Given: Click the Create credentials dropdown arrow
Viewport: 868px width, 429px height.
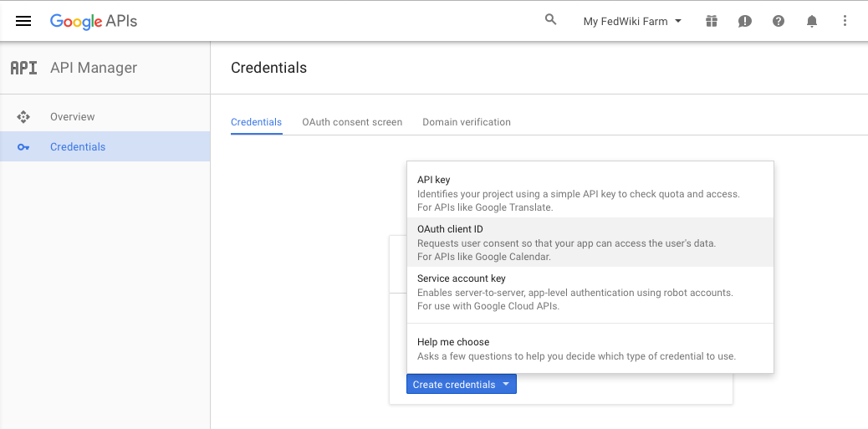Looking at the screenshot, I should 505,384.
